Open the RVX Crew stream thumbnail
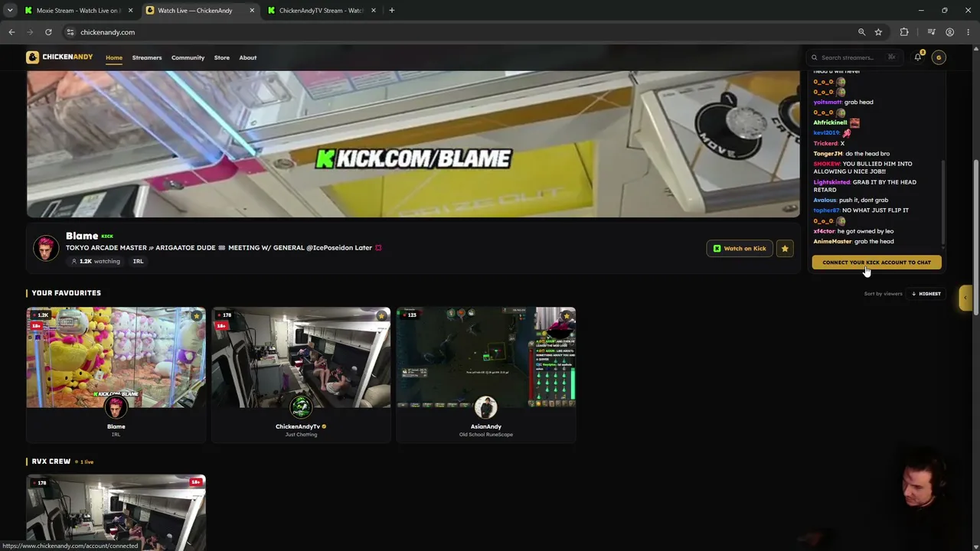980x551 pixels. (x=116, y=513)
